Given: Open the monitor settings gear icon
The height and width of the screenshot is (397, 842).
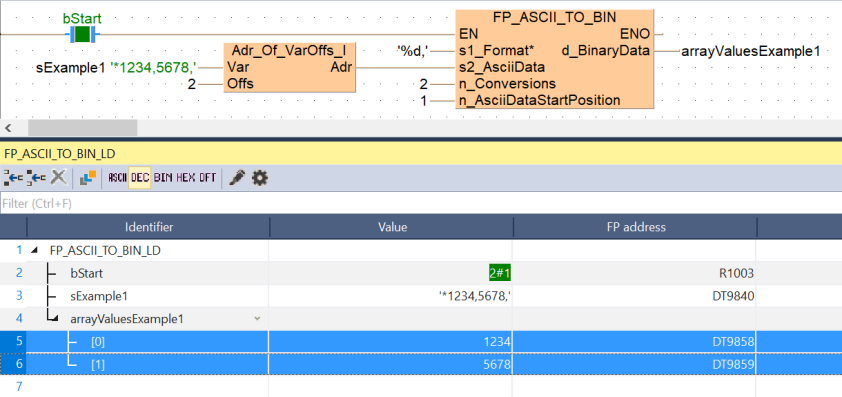Looking at the screenshot, I should click(260, 178).
